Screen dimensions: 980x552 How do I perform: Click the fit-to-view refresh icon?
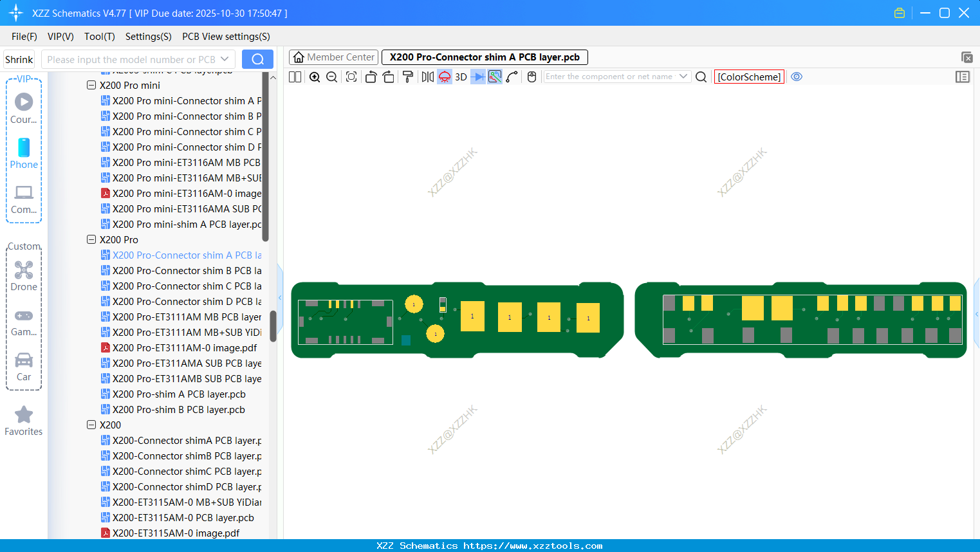(x=351, y=77)
